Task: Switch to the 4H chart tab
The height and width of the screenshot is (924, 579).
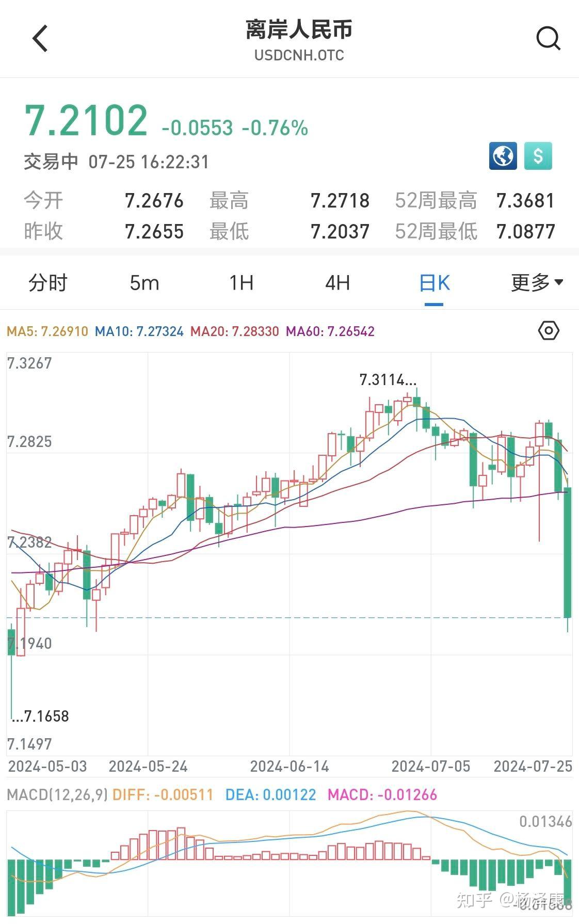Action: [x=337, y=283]
